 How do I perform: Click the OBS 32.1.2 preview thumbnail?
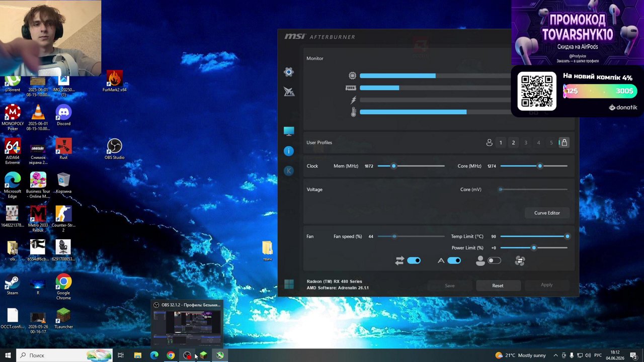point(187,328)
